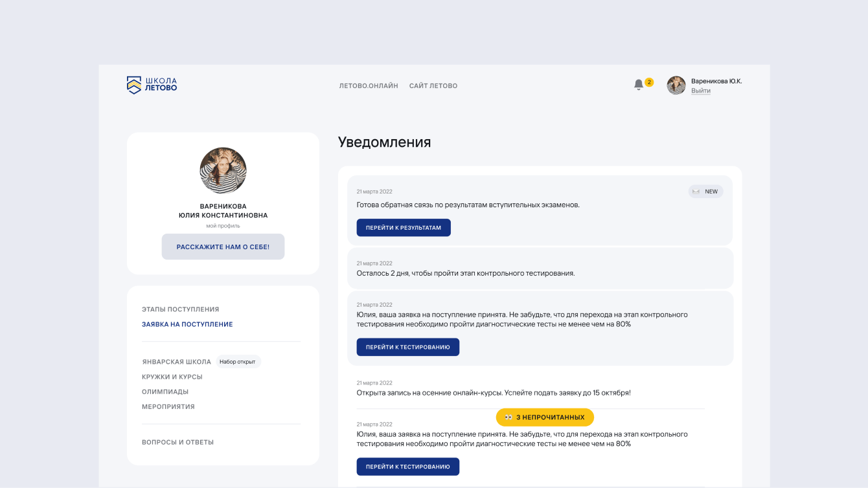Viewport: 868px width, 488px height.
Task: Open МЕРОПРИЯТИЯ section
Action: pos(168,406)
